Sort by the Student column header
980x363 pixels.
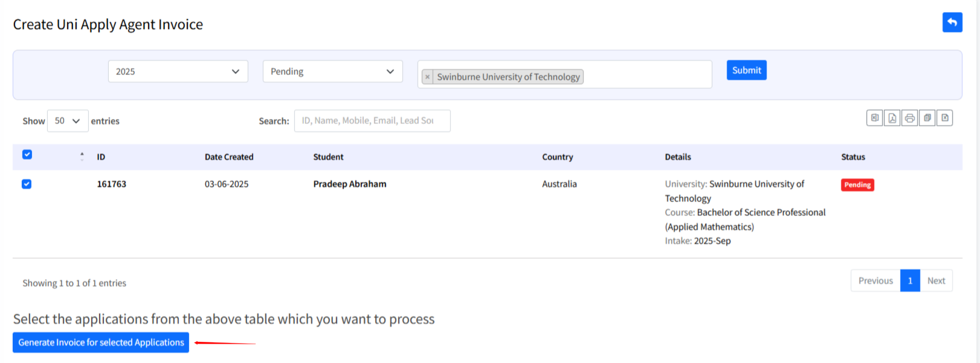click(328, 157)
